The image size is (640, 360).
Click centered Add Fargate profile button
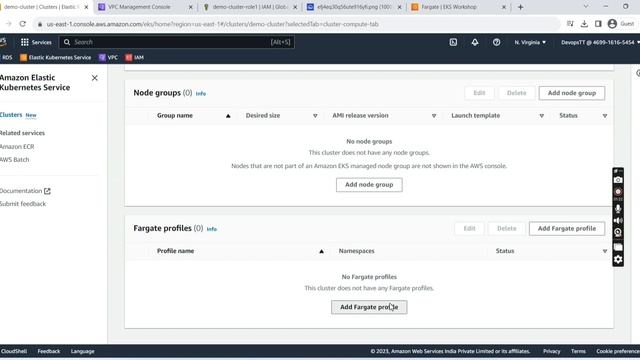[369, 307]
